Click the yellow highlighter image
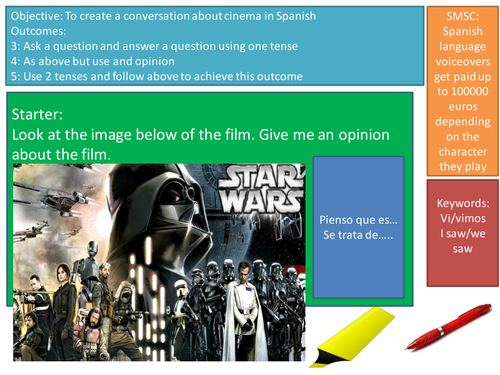This screenshot has width=500, height=375. click(x=352, y=337)
